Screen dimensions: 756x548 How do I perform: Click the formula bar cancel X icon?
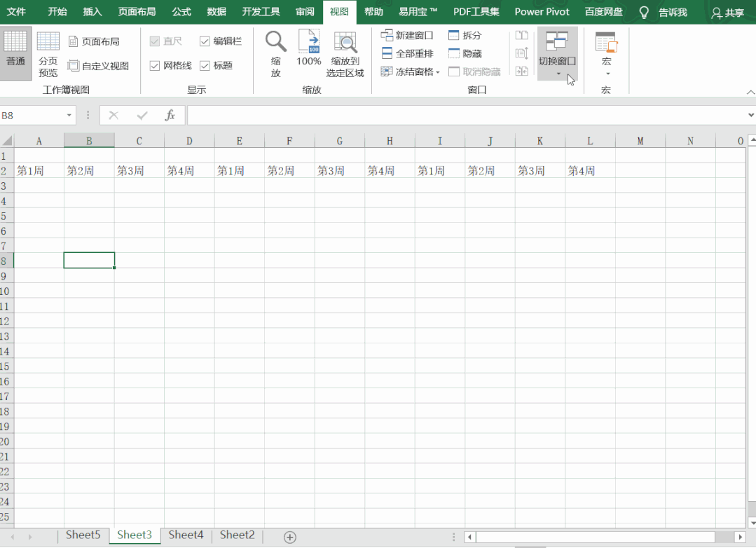click(114, 116)
